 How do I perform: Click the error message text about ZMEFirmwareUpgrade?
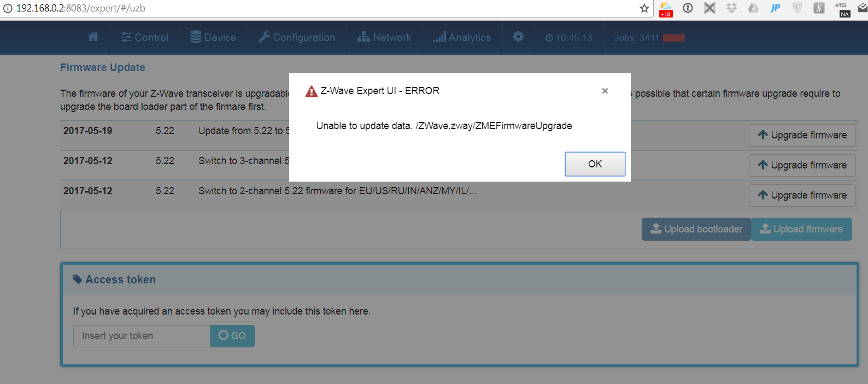coord(444,126)
